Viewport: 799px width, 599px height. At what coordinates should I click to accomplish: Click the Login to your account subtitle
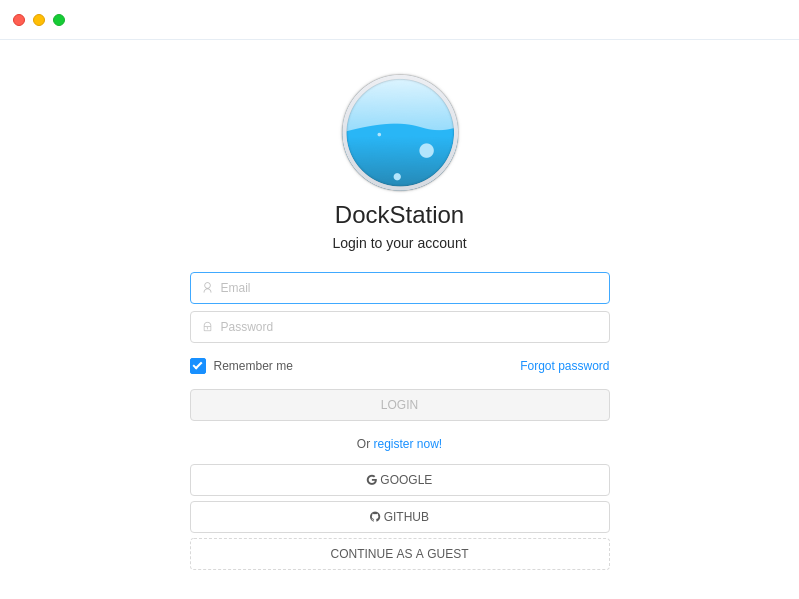(x=400, y=243)
